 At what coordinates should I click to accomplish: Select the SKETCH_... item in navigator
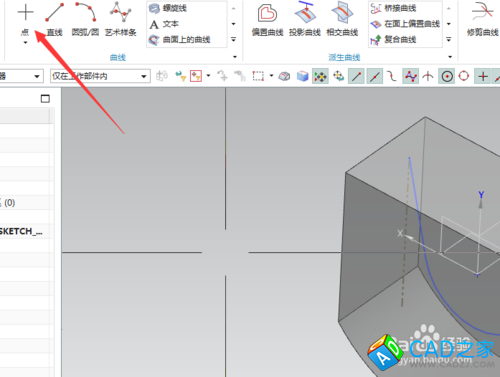pyautogui.click(x=21, y=231)
